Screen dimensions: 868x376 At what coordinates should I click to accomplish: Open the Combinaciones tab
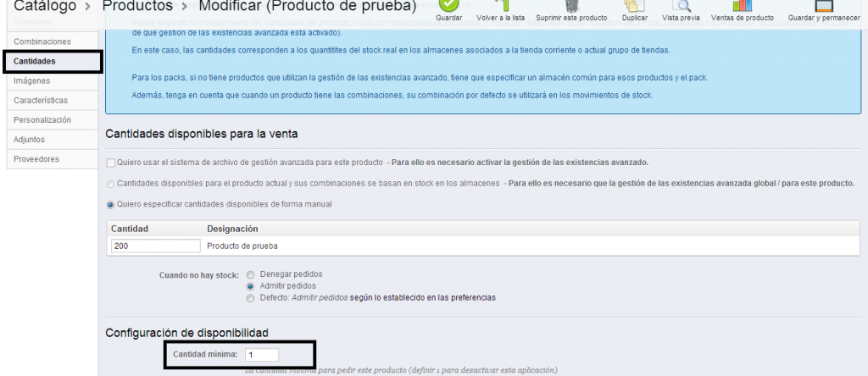point(42,41)
